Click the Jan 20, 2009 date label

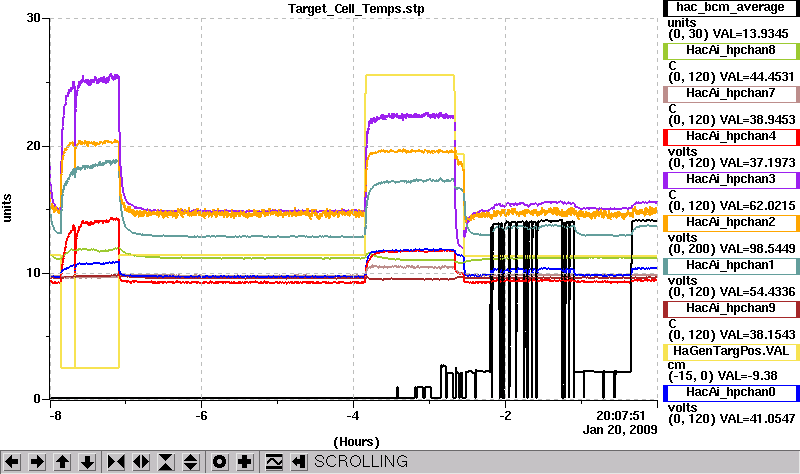(x=620, y=430)
